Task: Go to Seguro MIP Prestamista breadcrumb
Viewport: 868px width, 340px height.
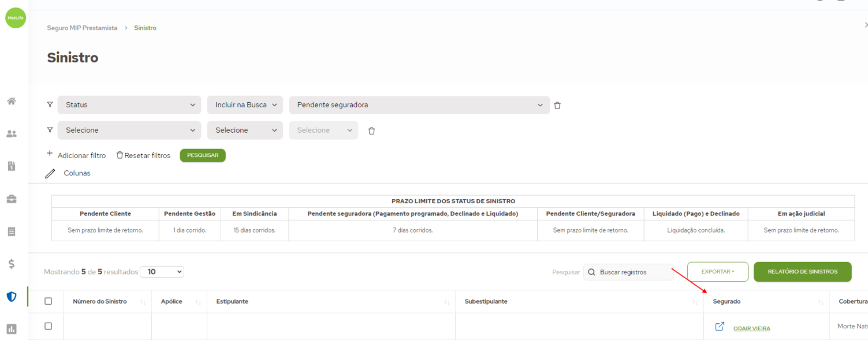Action: pos(82,28)
